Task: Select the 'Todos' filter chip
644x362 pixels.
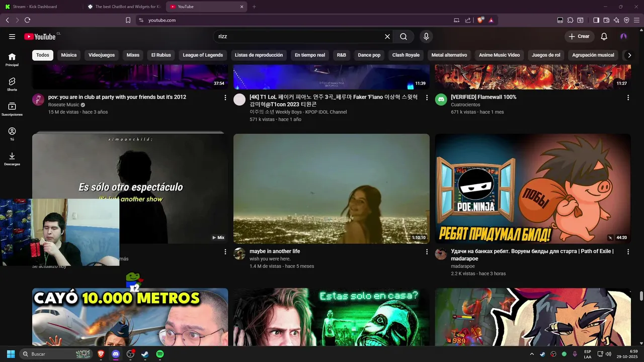Action: (43, 55)
